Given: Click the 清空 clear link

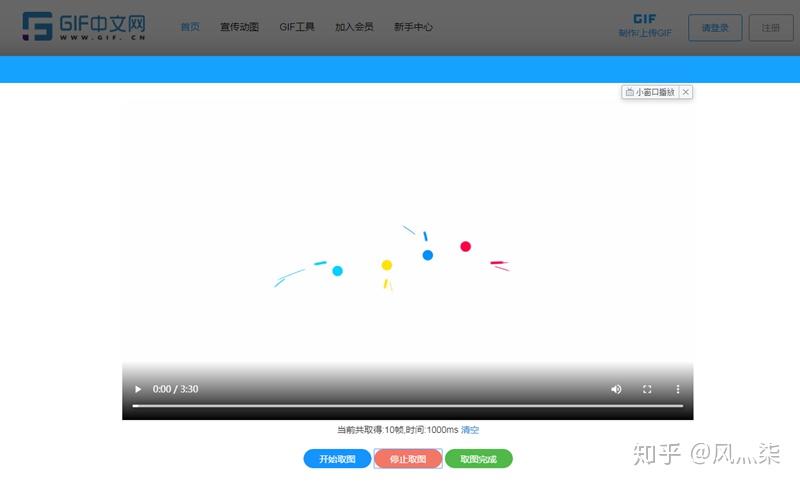Looking at the screenshot, I should (470, 430).
